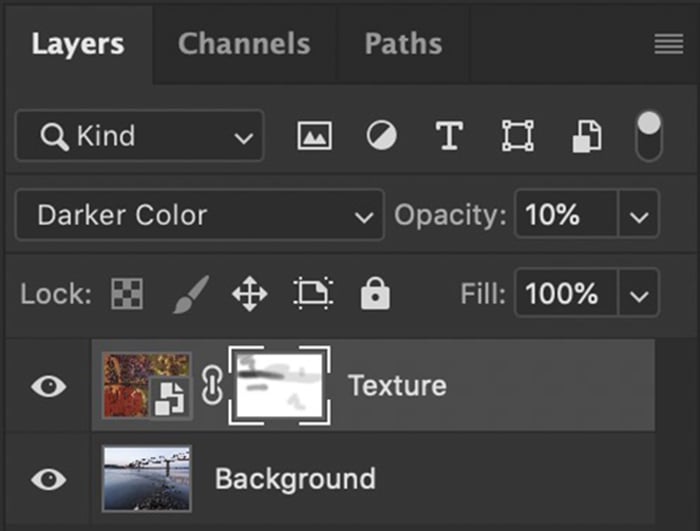
Task: Switch to the Channels tab
Action: 244,44
